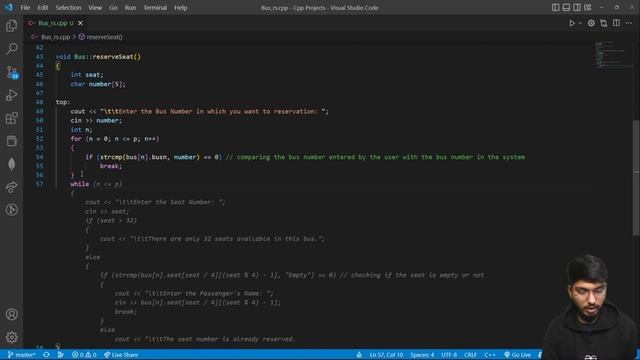
Task: Open More Actions ellipsis in editor toolbar
Action: pyautogui.click(x=629, y=23)
